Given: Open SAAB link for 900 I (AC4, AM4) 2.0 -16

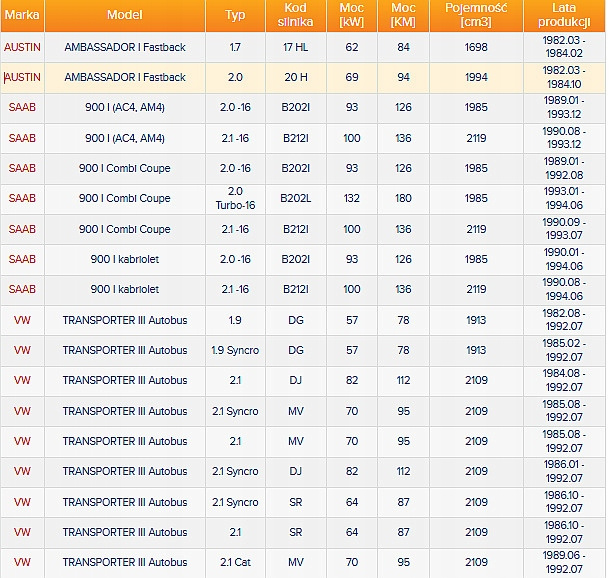Looking at the screenshot, I should point(22,107).
